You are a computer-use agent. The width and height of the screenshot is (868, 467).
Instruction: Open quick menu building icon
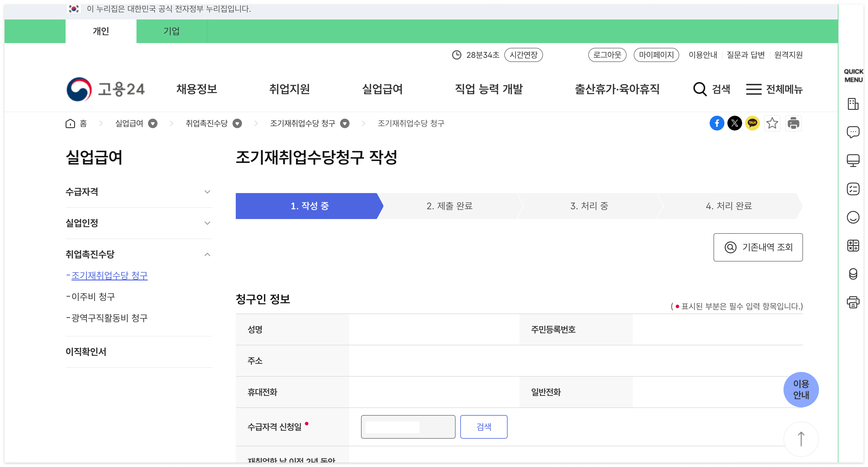pos(853,104)
